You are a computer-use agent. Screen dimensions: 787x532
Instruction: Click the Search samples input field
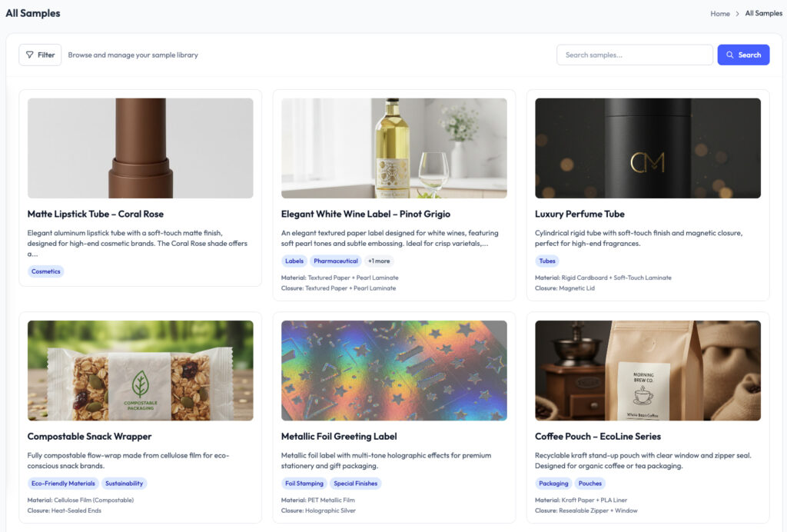click(634, 55)
